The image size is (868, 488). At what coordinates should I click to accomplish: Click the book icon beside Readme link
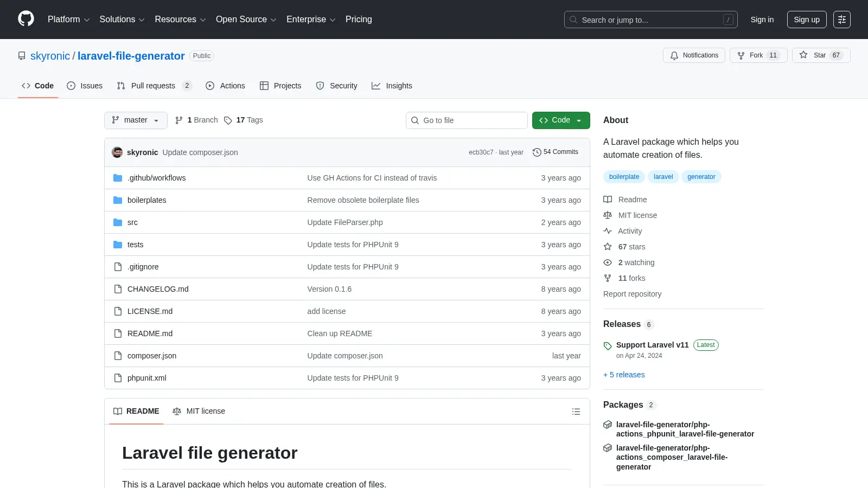pyautogui.click(x=608, y=200)
